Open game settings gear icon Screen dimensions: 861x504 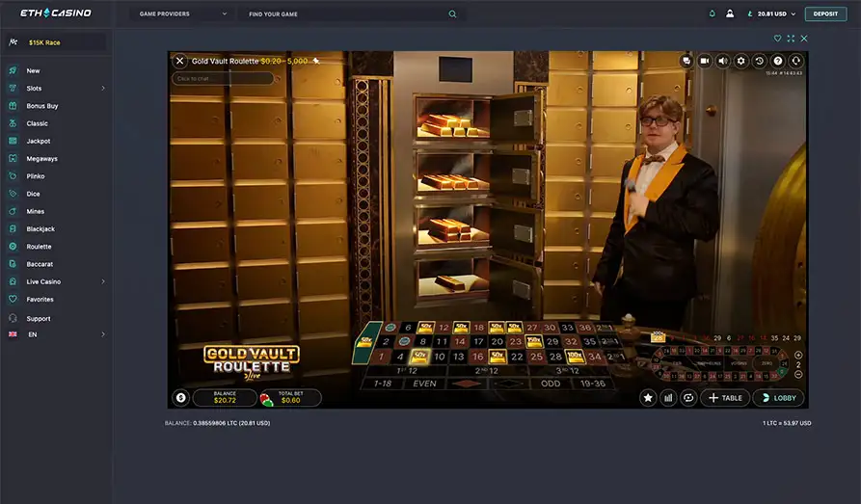740,61
